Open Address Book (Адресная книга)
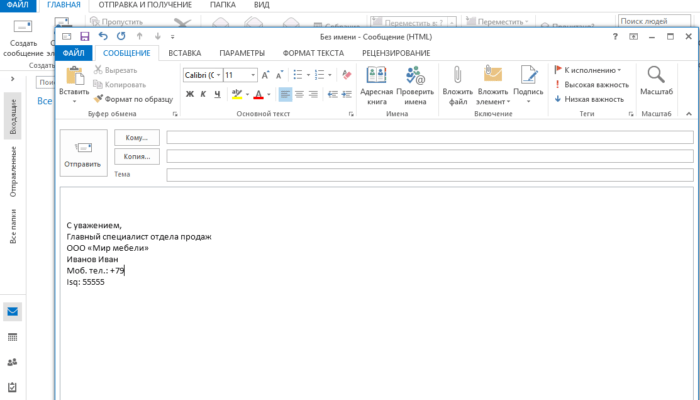Screen dimensions: 700x400 [376, 86]
